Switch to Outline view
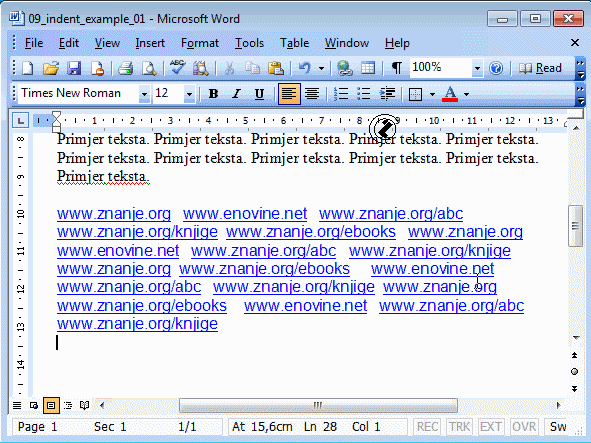The width and height of the screenshot is (591, 443). 68,405
